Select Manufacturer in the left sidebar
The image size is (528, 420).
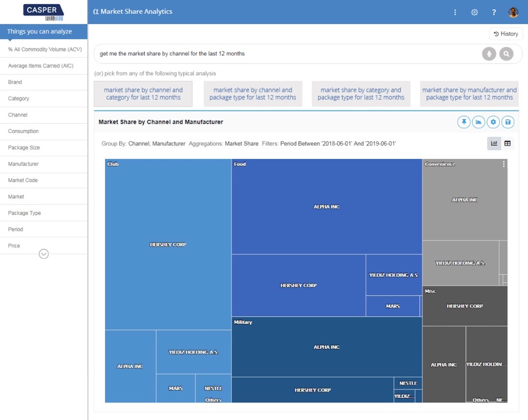[23, 164]
